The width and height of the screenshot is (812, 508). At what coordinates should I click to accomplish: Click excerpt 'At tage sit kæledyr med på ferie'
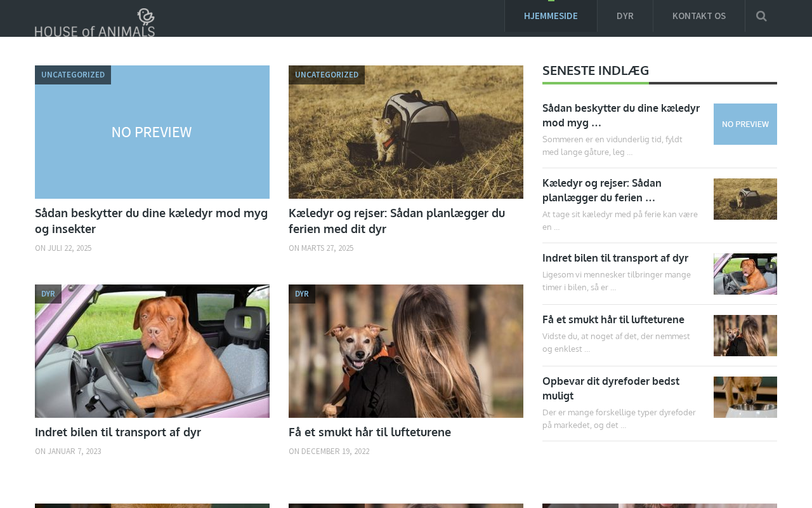[610, 214]
